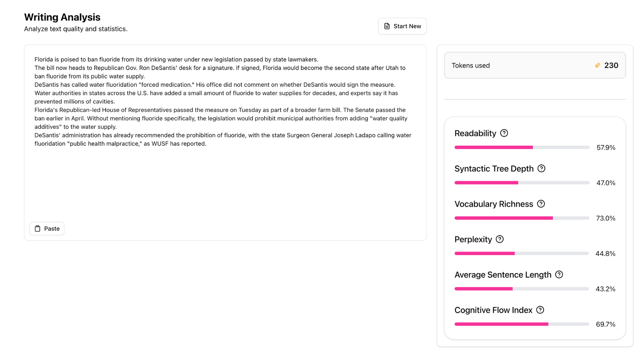Viewport: 644px width, 362px height.
Task: Click the Average Sentence Length help icon
Action: [x=559, y=275]
